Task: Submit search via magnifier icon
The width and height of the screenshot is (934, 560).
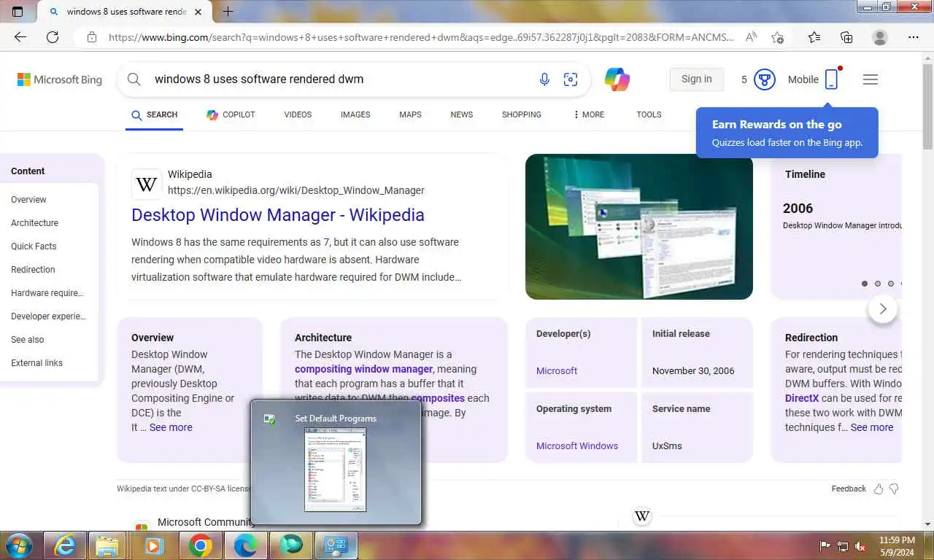Action: (x=134, y=79)
